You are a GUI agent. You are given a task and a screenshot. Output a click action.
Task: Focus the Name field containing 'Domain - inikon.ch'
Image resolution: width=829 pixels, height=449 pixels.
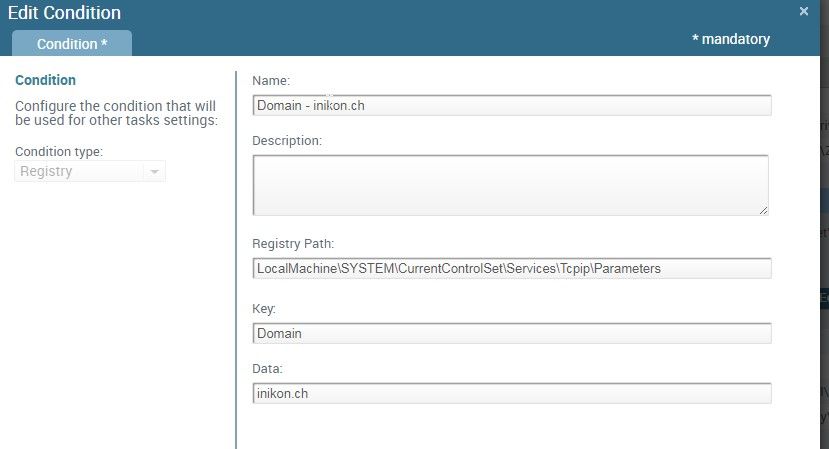point(512,105)
